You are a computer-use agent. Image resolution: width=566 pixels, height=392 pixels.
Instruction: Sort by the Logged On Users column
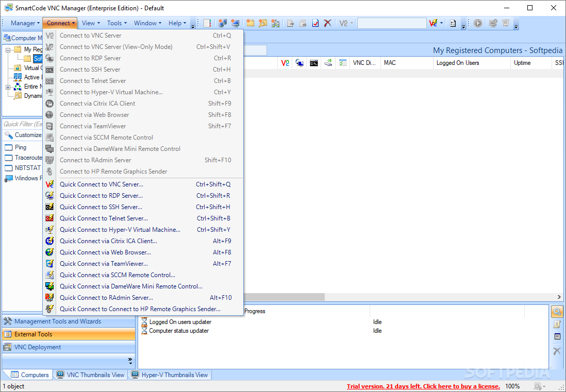tap(472, 63)
